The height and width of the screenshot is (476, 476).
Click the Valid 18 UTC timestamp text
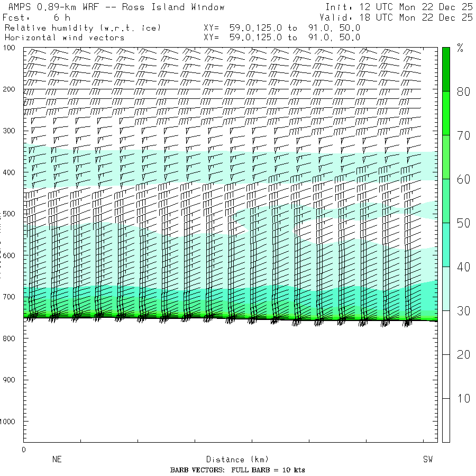pos(396,17)
